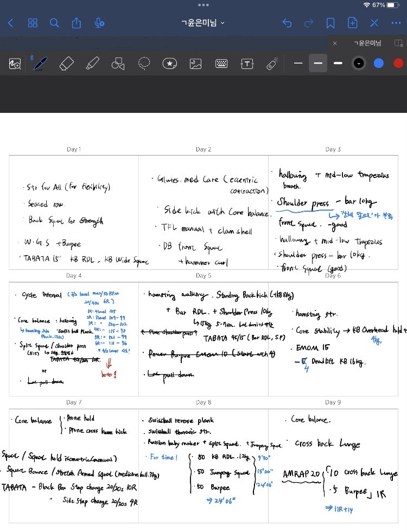Insert an image with the Image tool
This screenshot has height=532, width=407.
(x=195, y=64)
